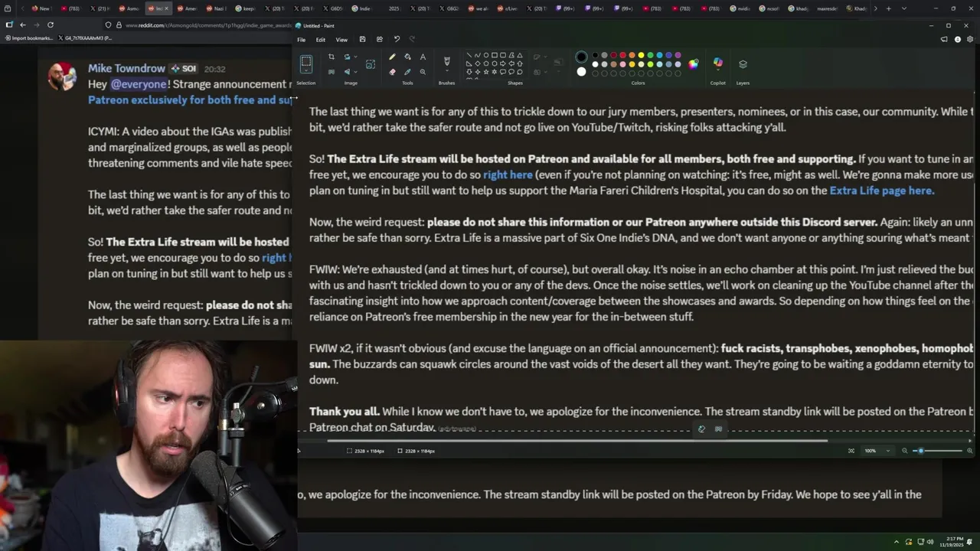Choose the Oval shape in Shapes gallery
Viewport: 980px width, 551px height.
pos(486,55)
